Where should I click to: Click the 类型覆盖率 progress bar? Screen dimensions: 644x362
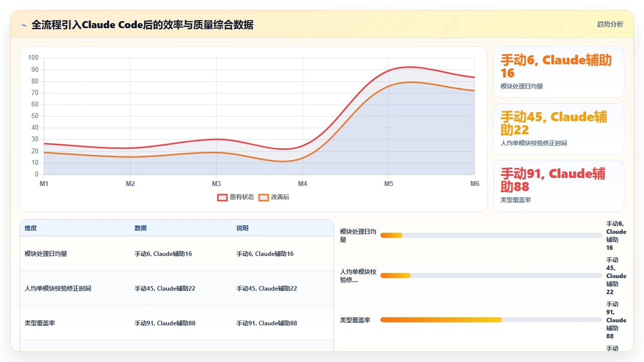coord(491,320)
